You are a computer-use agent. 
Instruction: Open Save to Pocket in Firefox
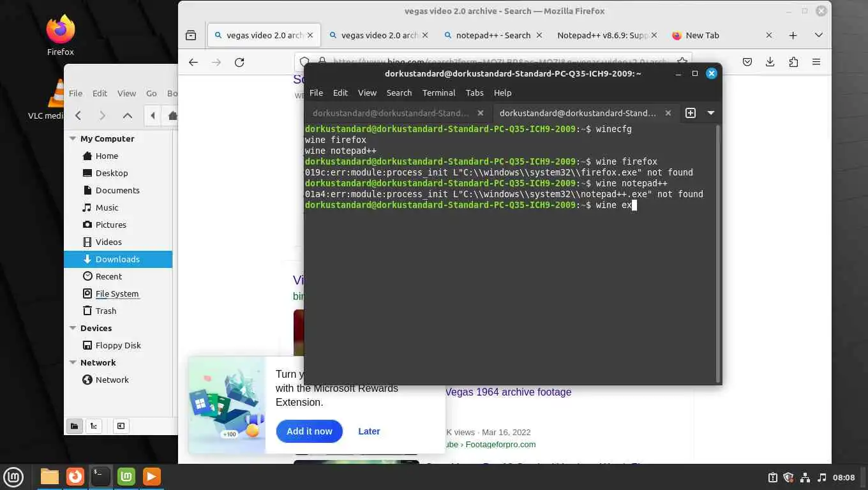click(747, 62)
